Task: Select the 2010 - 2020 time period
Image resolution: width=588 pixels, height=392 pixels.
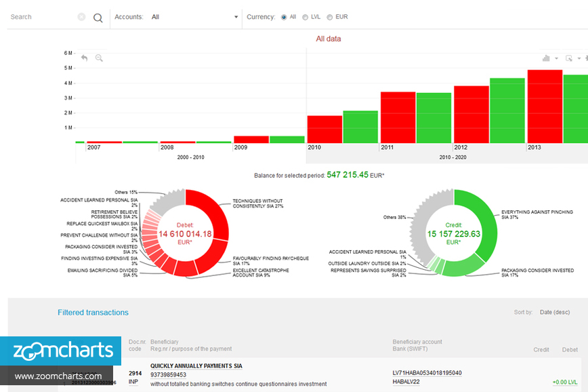Action: tap(452, 157)
